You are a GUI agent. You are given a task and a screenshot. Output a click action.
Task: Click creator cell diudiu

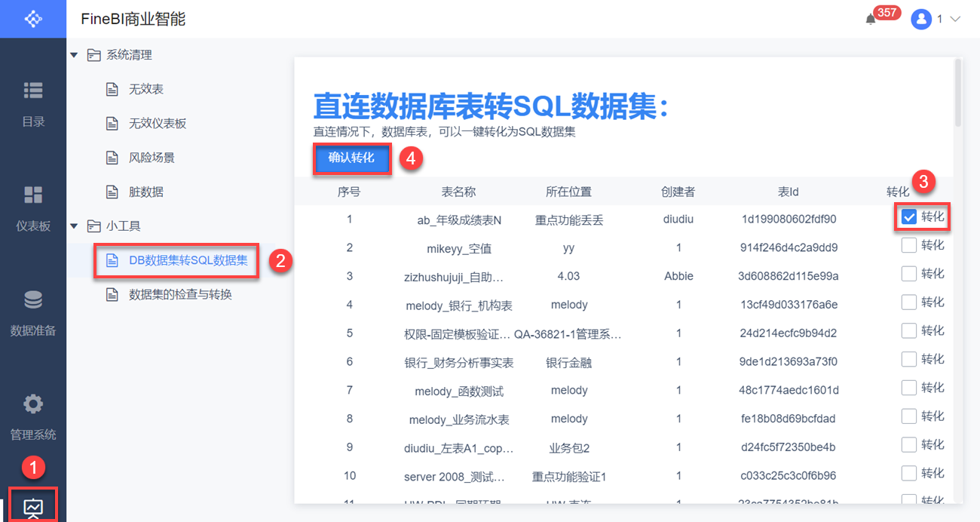click(678, 220)
